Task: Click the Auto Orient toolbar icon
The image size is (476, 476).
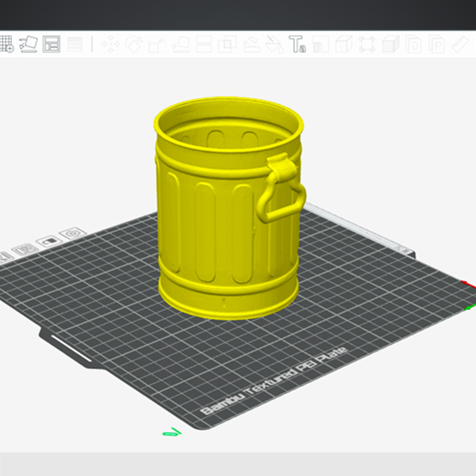Action: [x=28, y=44]
